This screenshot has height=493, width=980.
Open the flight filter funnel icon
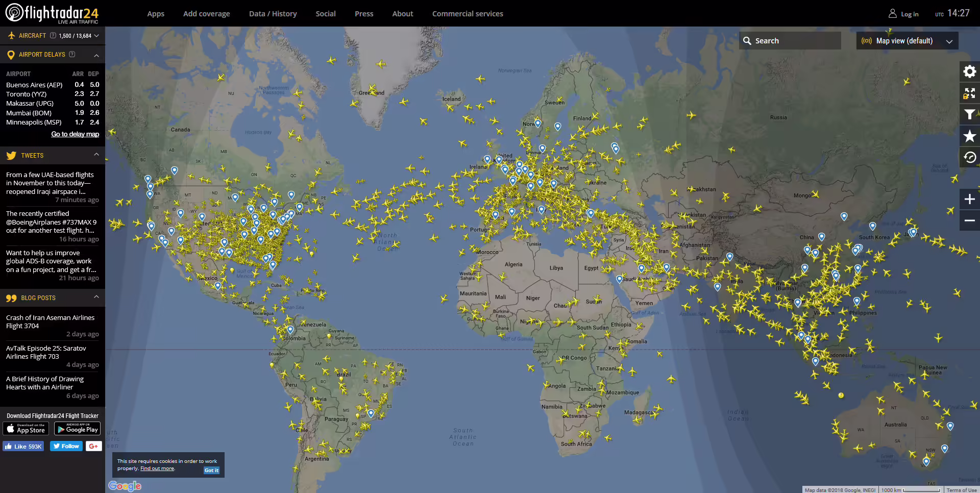pos(969,114)
